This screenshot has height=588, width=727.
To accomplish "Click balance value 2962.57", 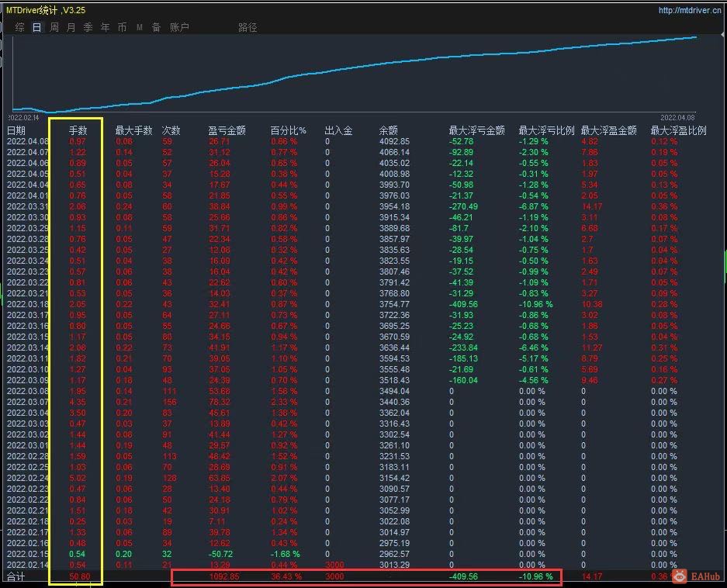I will [395, 554].
